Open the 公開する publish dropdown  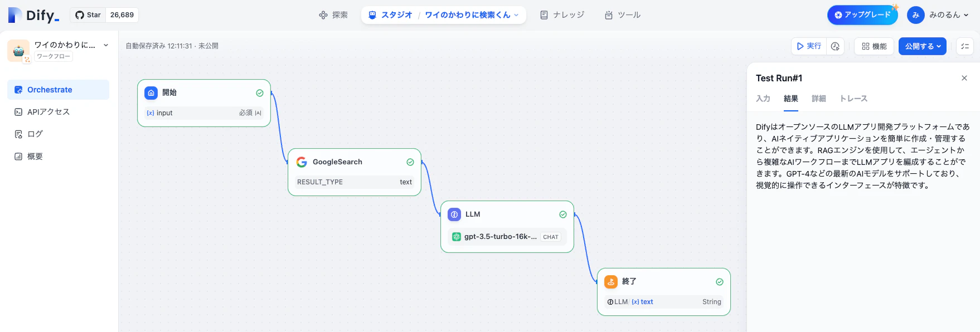[923, 46]
